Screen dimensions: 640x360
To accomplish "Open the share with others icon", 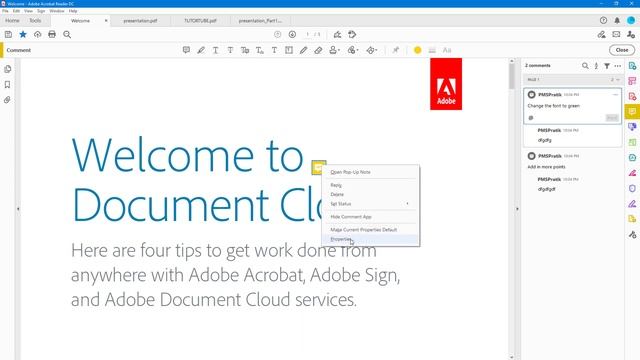I will pyautogui.click(x=631, y=34).
